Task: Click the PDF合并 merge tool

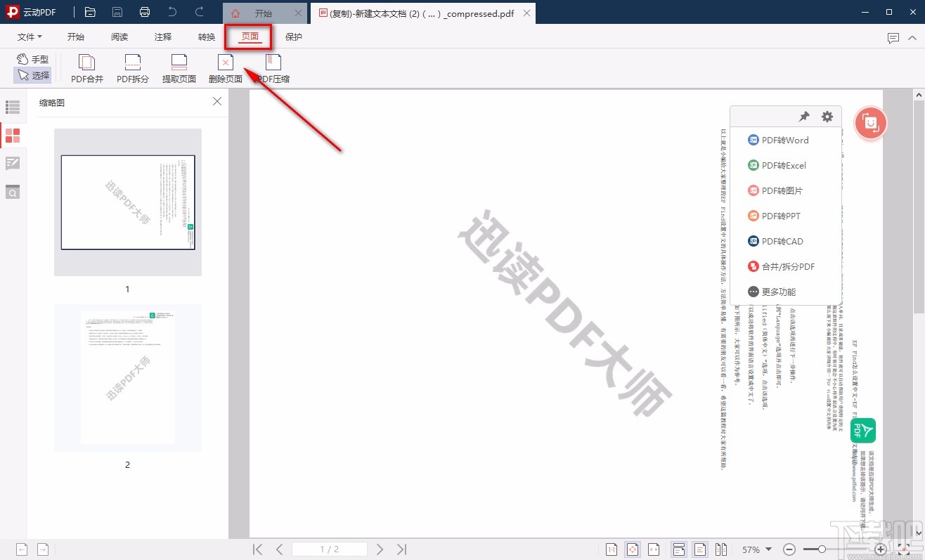Action: click(x=87, y=69)
